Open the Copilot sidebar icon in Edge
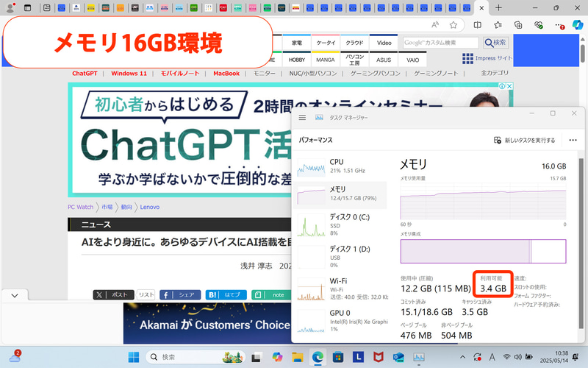Viewport: 588px width, 368px height. point(578,25)
